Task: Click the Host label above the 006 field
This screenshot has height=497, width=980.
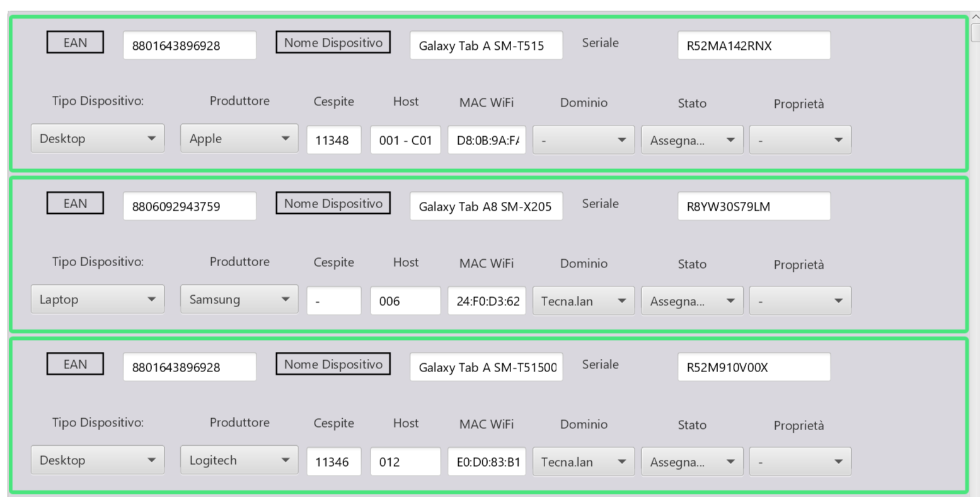Action: click(x=406, y=262)
